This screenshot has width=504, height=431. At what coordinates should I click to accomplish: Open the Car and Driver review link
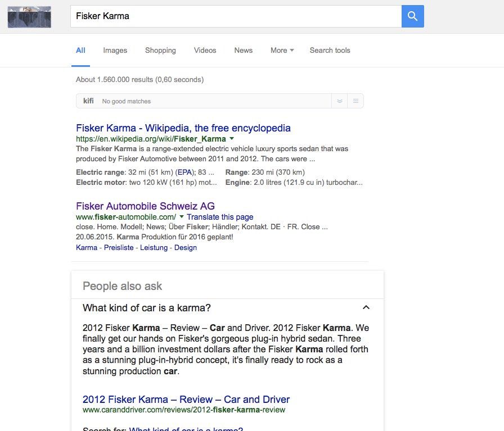[x=186, y=400]
